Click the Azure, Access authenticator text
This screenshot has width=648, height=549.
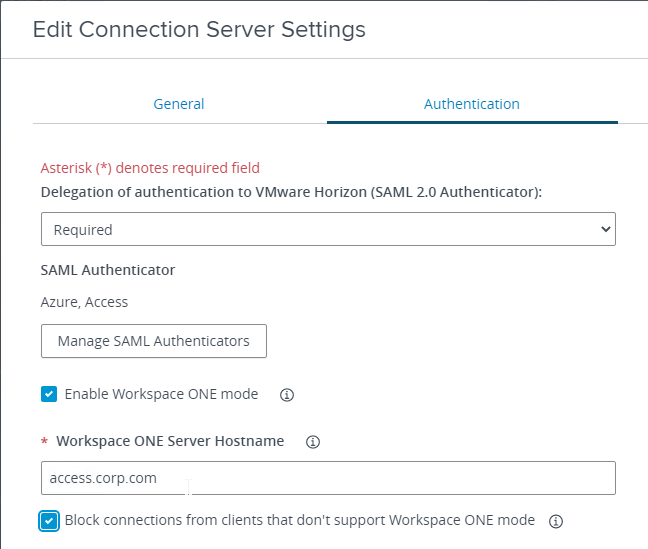tap(84, 302)
